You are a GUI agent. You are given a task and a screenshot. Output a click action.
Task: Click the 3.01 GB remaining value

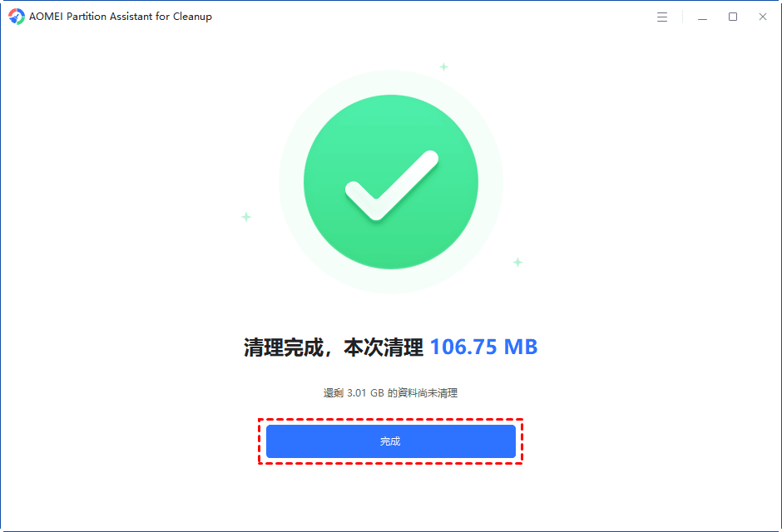click(x=365, y=393)
